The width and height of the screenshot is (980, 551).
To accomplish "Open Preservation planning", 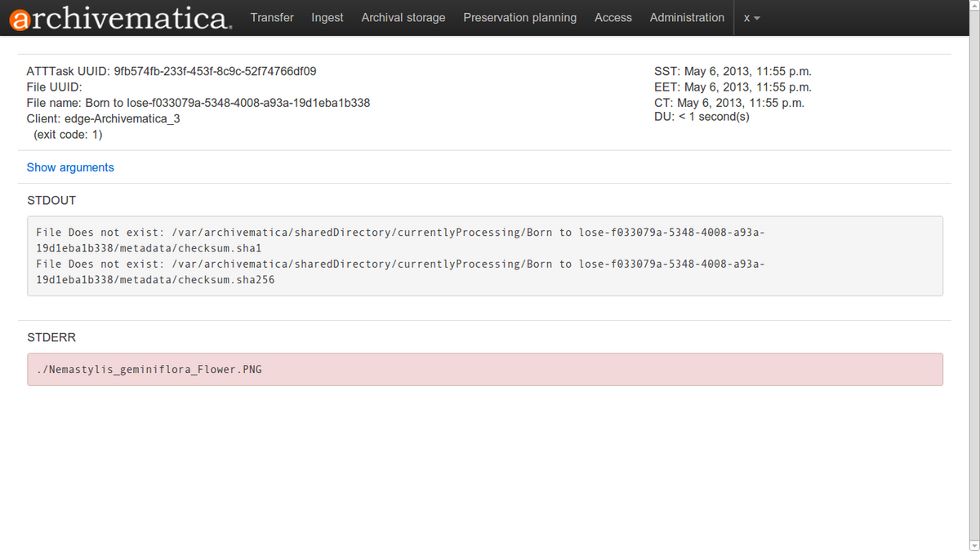I will [x=519, y=17].
